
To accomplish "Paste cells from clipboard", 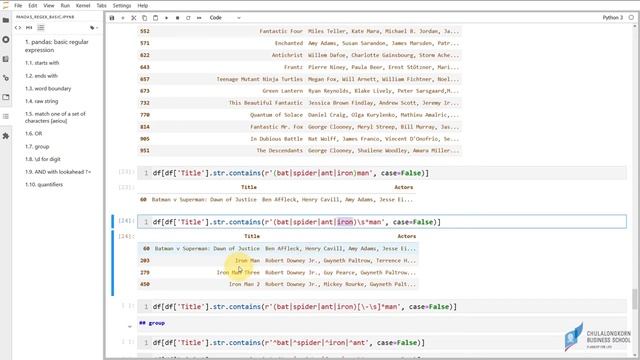I will click(156, 18).
